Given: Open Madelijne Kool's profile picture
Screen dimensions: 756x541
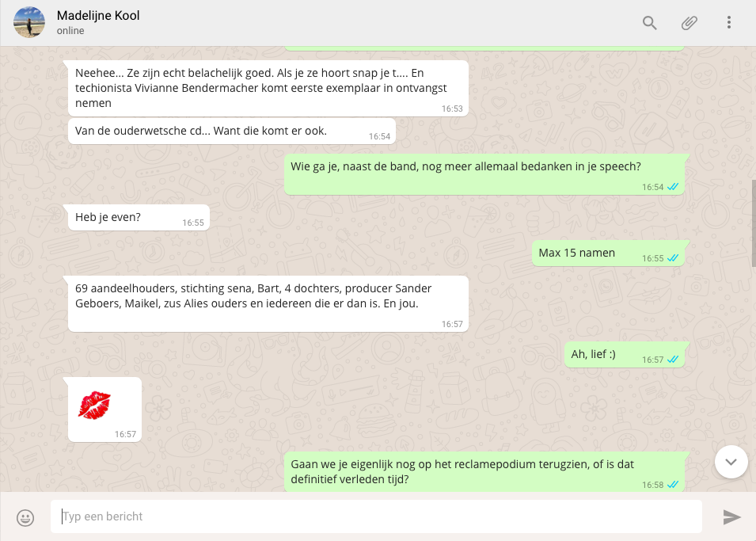Looking at the screenshot, I should [x=29, y=22].
